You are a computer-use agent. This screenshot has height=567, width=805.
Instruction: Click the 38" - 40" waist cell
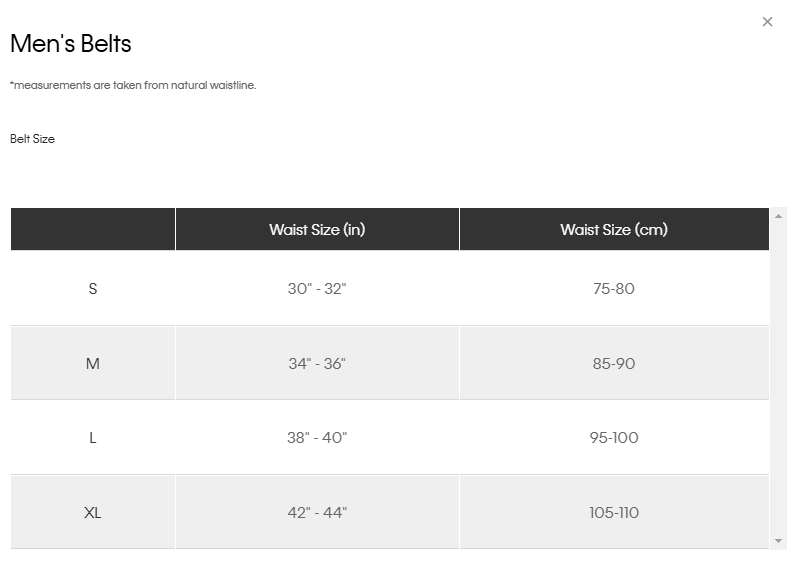point(317,437)
